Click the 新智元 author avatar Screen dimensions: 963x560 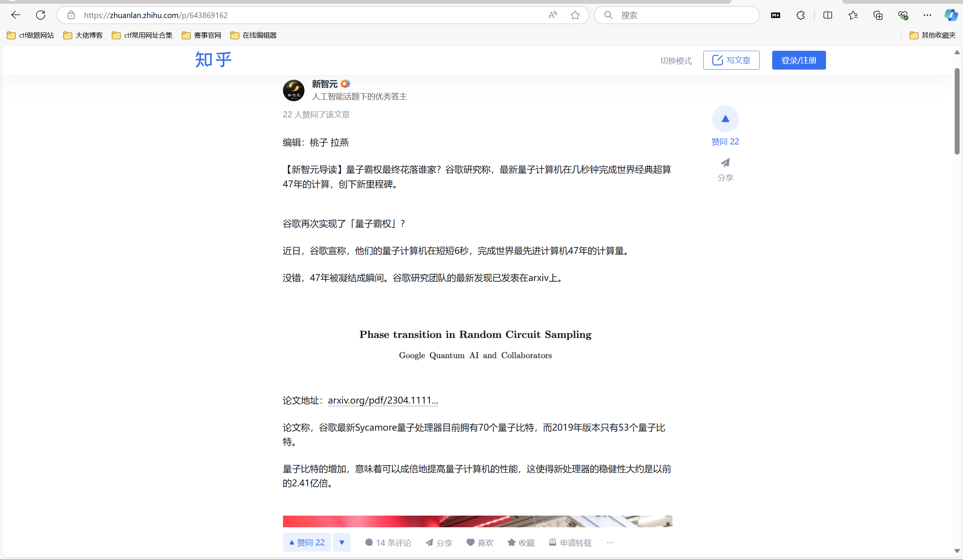(294, 90)
